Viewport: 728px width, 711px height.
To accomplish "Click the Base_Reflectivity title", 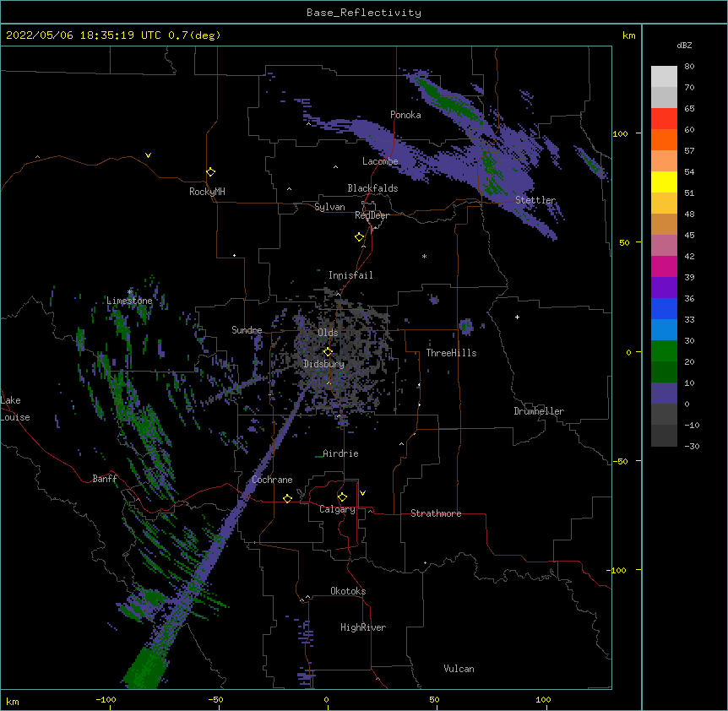I will click(364, 13).
